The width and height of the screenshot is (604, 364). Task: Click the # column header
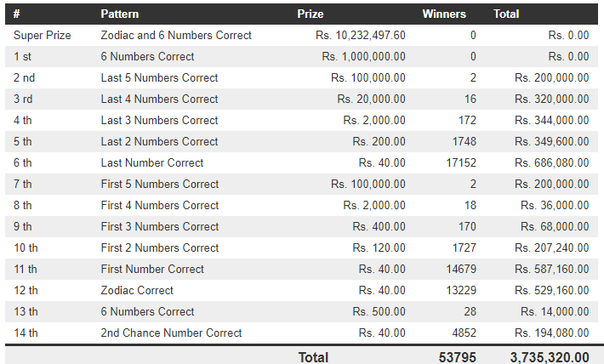(17, 14)
